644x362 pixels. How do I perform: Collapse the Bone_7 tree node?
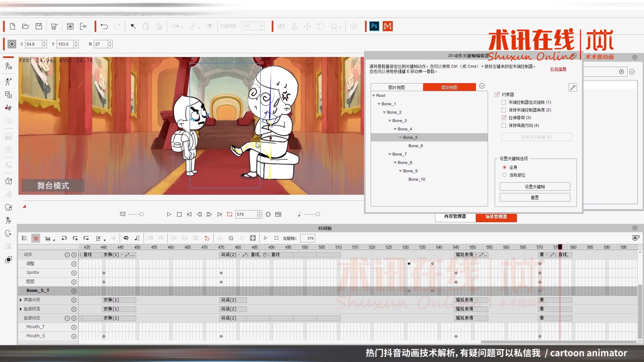pyautogui.click(x=390, y=154)
